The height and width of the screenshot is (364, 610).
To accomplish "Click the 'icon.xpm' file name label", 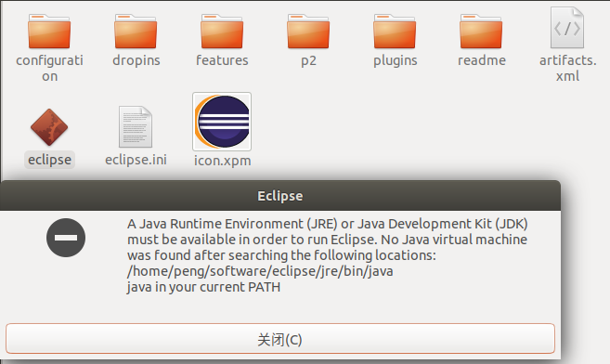I will tap(223, 161).
